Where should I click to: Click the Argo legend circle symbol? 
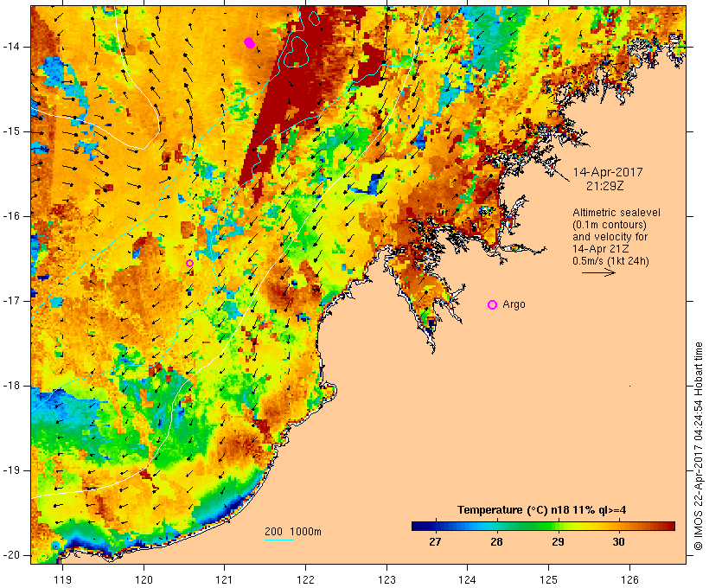pyautogui.click(x=493, y=305)
